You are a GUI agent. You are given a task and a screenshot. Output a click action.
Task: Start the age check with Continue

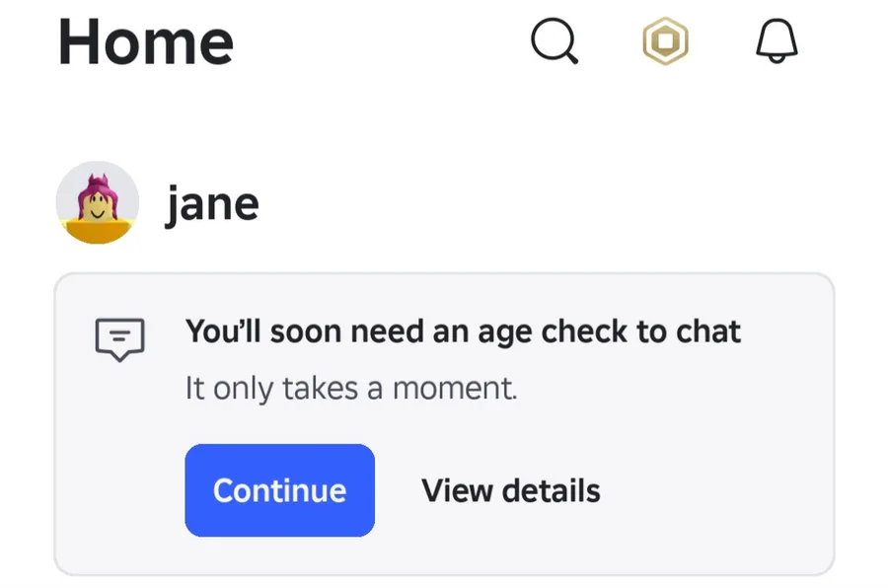point(279,490)
